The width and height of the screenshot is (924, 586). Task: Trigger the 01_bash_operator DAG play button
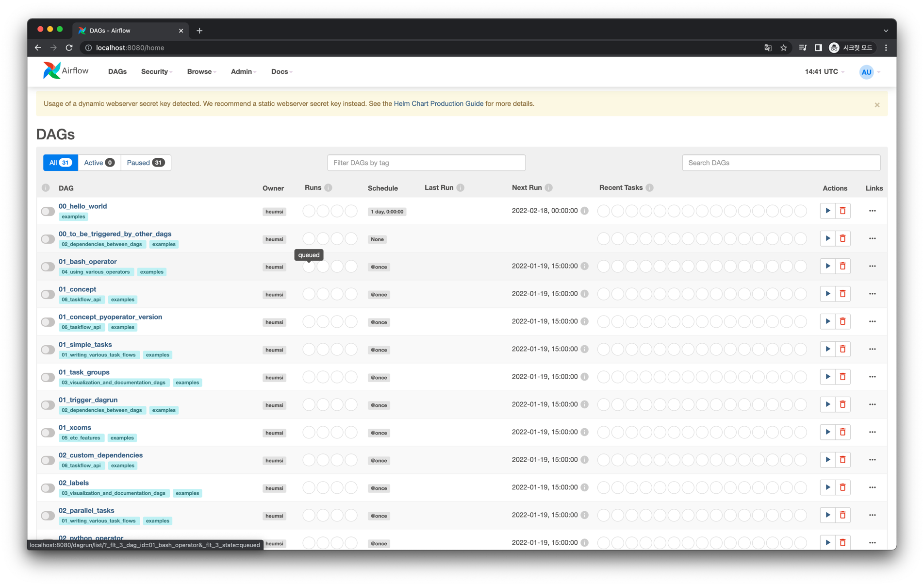[827, 266]
